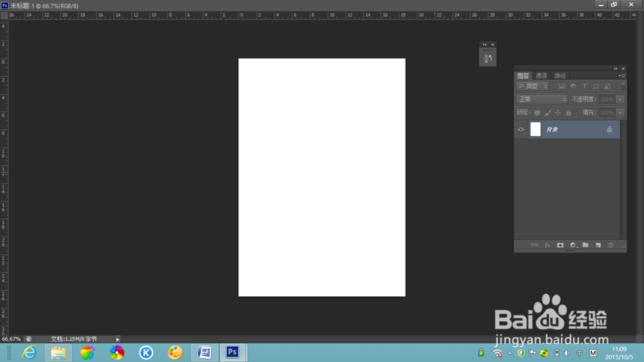Open Internet Explorer from the taskbar
644x362 pixels.
coord(30,353)
